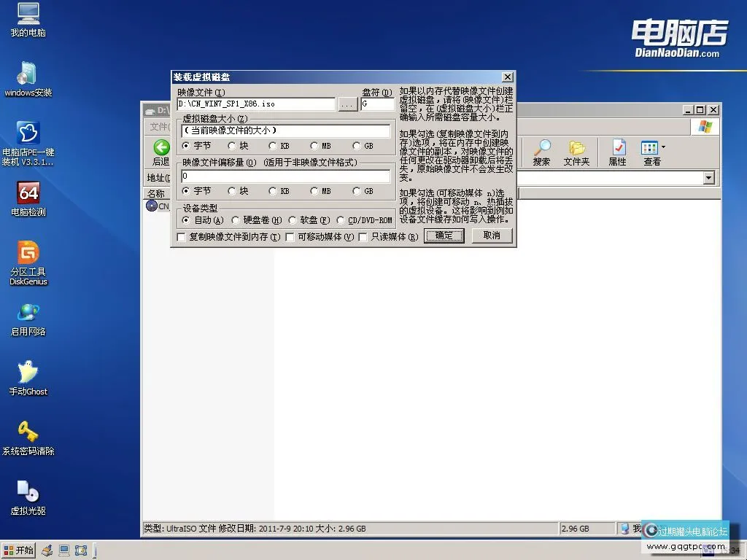Image resolution: width=747 pixels, height=560 pixels.
Task: Click the 取消 cancel button
Action: pos(491,236)
